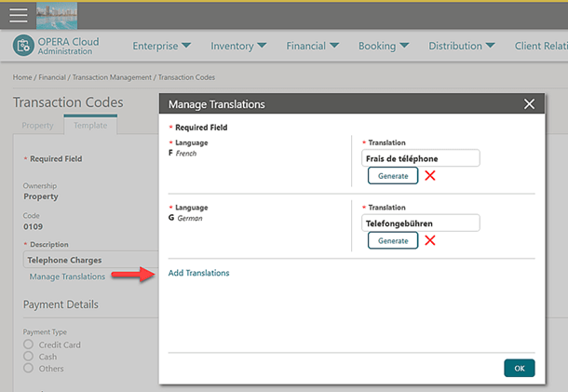Expand the Financial menu
This screenshot has height=392, width=568.
[312, 46]
